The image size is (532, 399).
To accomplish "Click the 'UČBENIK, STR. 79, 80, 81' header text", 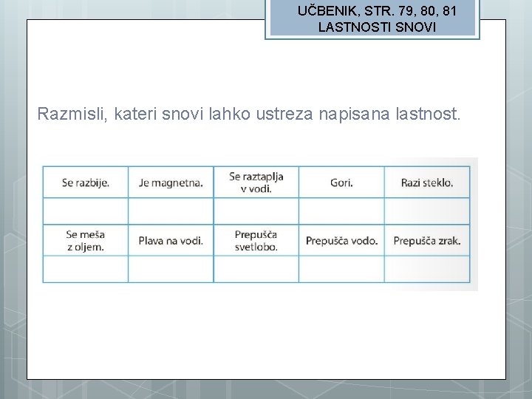I will [x=377, y=11].
